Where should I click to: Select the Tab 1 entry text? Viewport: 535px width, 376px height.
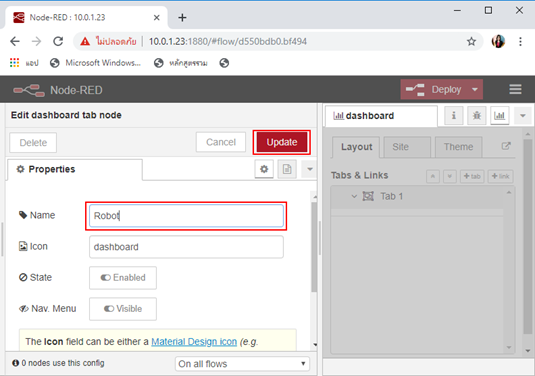[391, 197]
